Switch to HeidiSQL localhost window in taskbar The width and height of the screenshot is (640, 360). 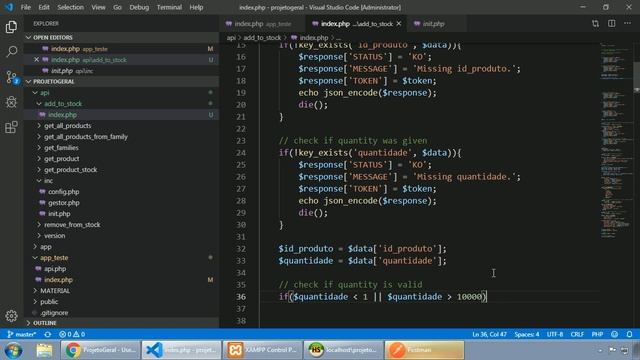coord(343,350)
